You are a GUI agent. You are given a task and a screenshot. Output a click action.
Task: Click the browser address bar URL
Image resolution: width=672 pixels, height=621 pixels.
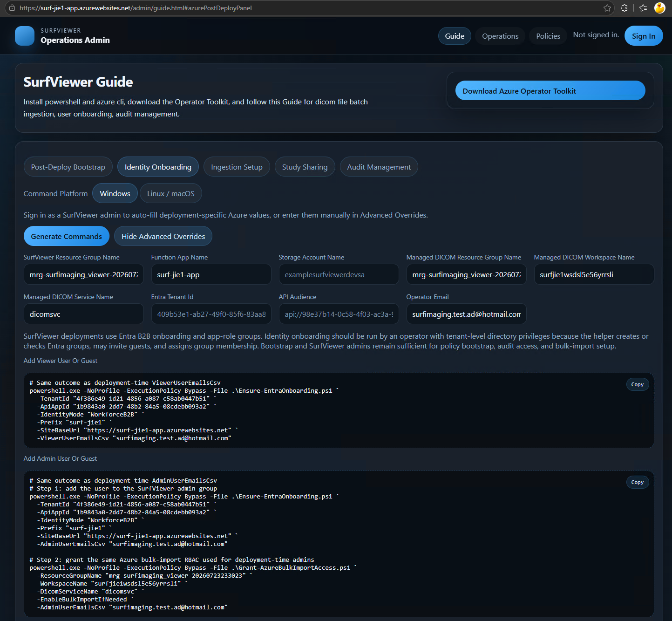pos(136,8)
